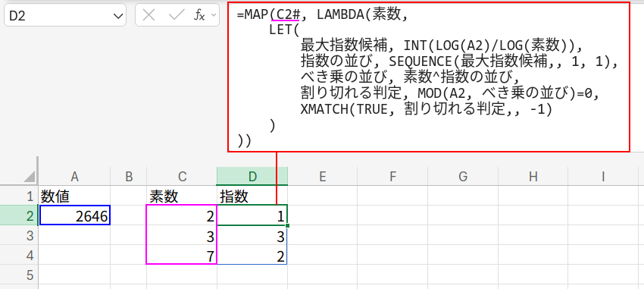Select column G header
644x289 pixels.
462,177
